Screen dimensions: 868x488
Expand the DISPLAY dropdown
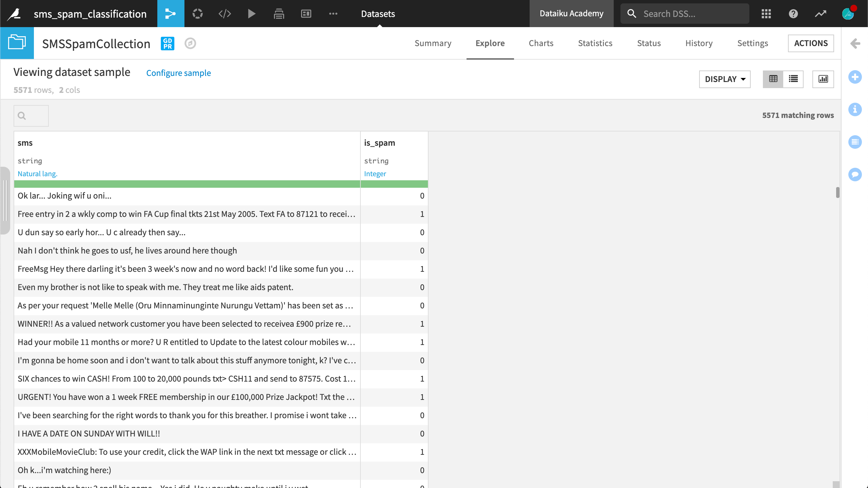(725, 79)
